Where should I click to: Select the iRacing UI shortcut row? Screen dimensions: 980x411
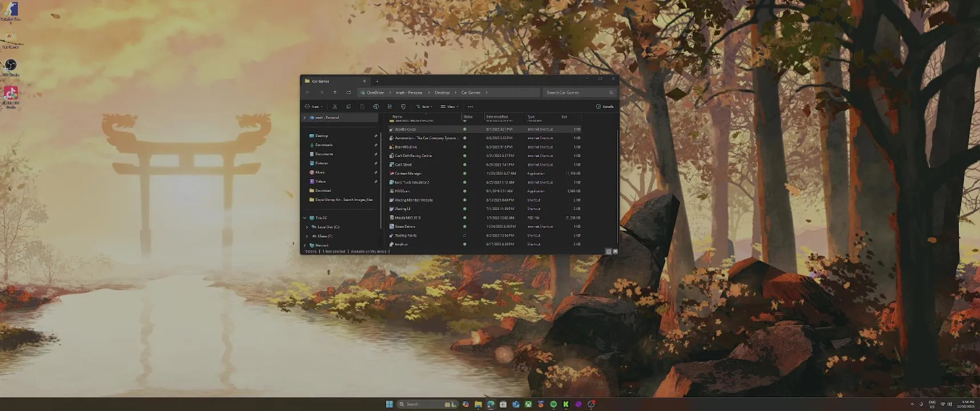(x=484, y=209)
